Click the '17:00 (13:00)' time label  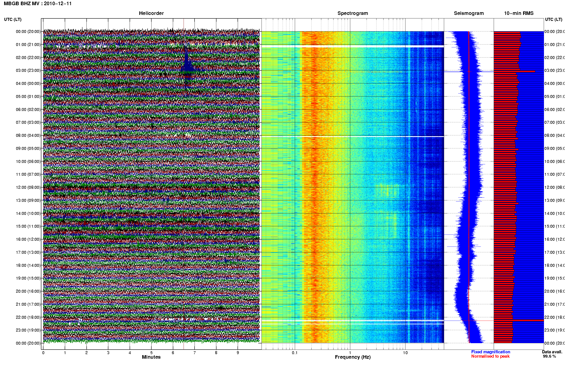tap(28, 252)
